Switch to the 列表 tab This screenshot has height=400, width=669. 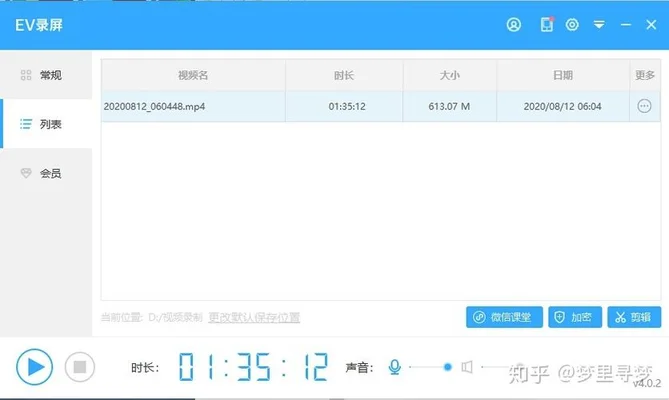pyautogui.click(x=46, y=124)
